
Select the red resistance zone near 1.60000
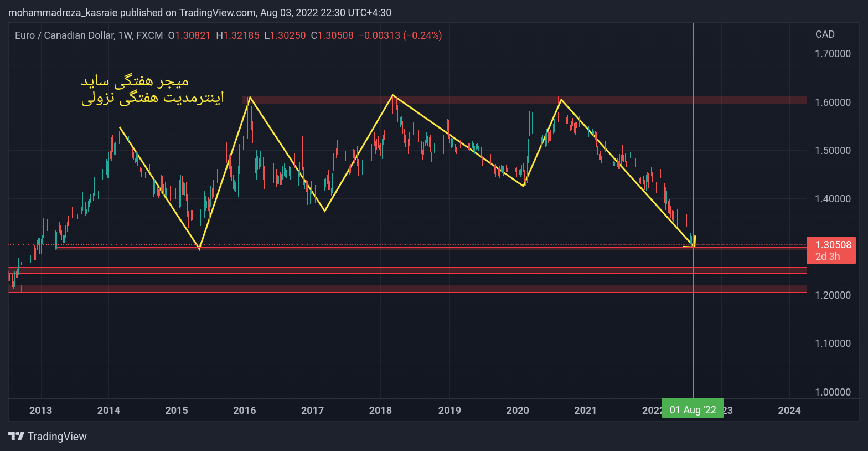tap(524, 100)
